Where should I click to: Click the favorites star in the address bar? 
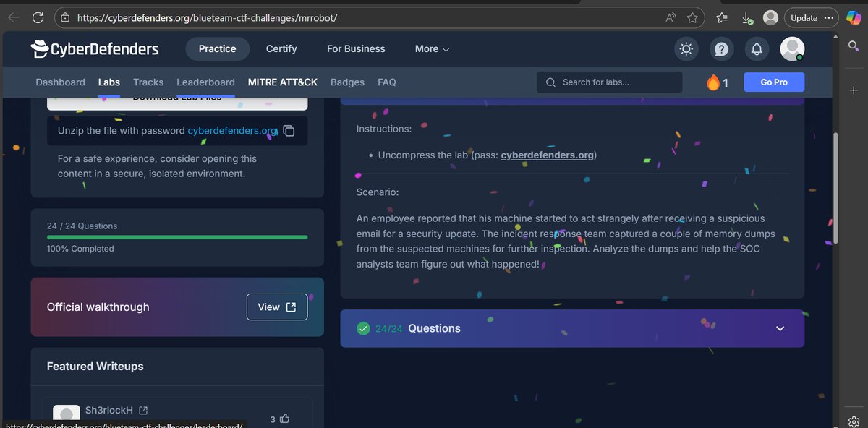692,17
